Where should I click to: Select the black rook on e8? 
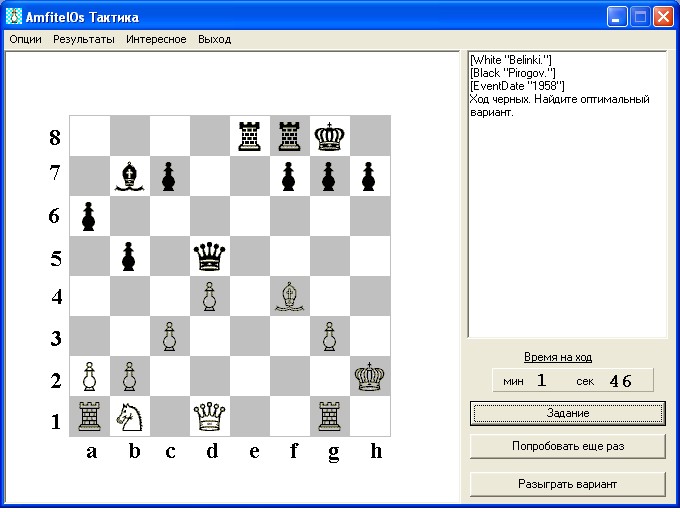(250, 136)
